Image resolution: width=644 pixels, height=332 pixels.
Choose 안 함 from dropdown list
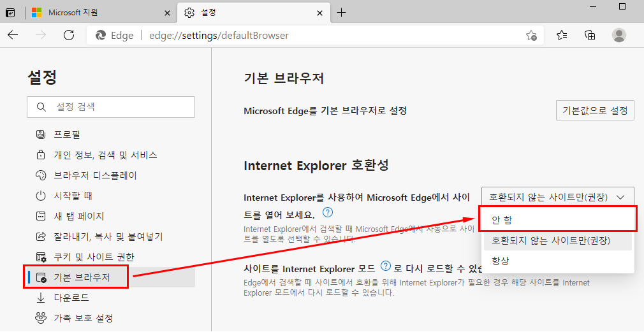558,220
